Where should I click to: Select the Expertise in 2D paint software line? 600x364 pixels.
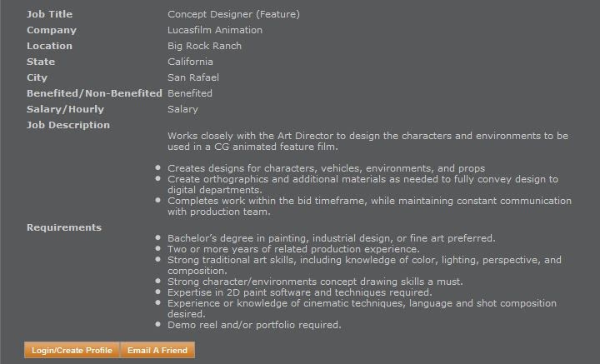pos(300,292)
